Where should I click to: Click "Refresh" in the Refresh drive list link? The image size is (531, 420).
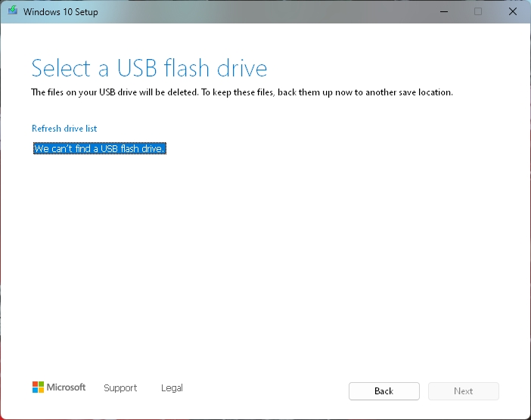click(46, 129)
